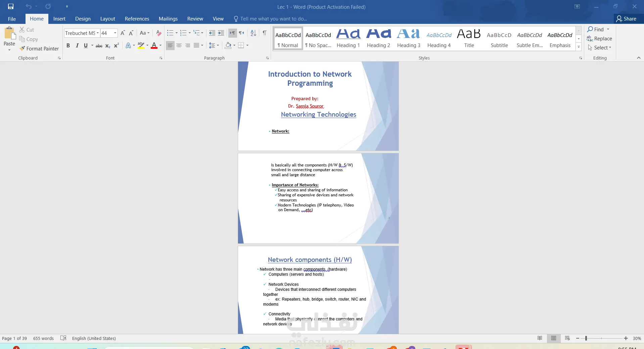Switch to Web Layout view

tap(567, 338)
